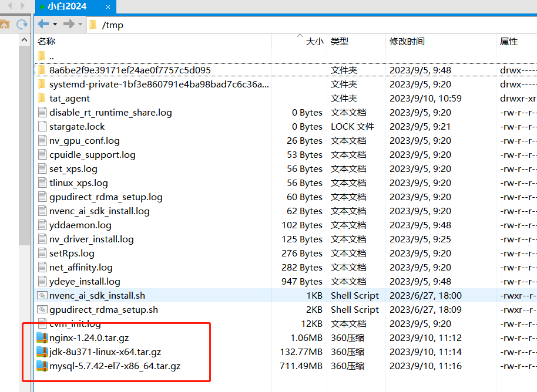Screen dimensions: 537x392
Task: Click the 1.06MB size cell
Action: point(306,338)
